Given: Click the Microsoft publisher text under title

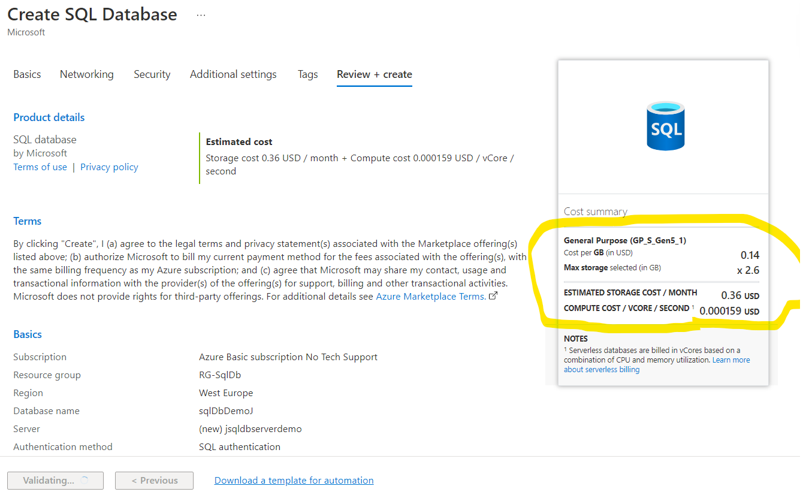Looking at the screenshot, I should pos(26,32).
